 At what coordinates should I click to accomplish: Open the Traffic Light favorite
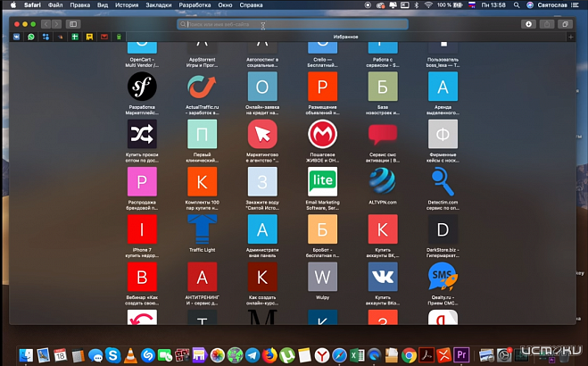(x=202, y=229)
